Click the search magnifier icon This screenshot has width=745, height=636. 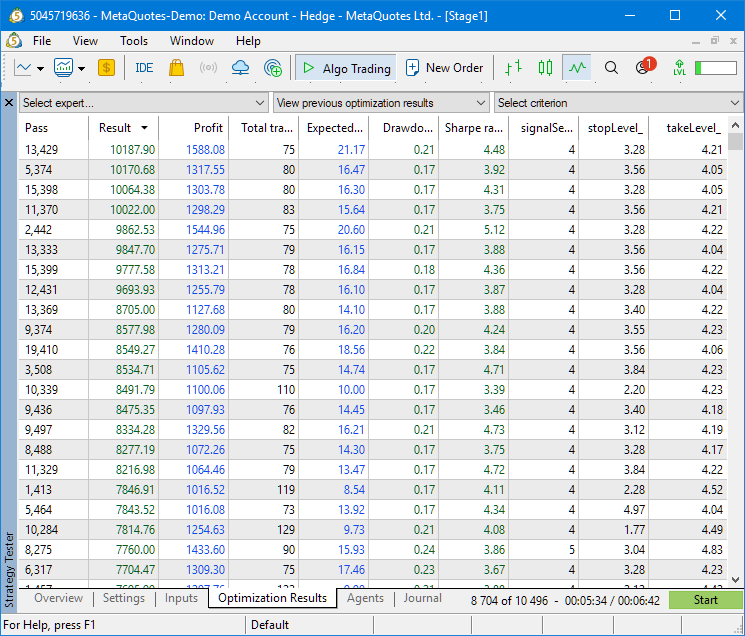[x=612, y=68]
